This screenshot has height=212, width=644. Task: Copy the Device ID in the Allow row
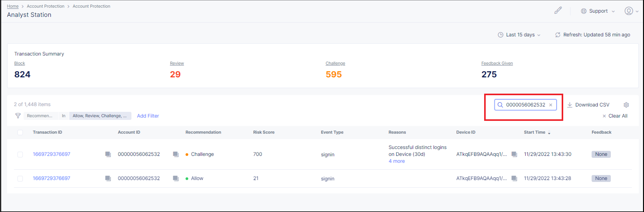pos(514,178)
